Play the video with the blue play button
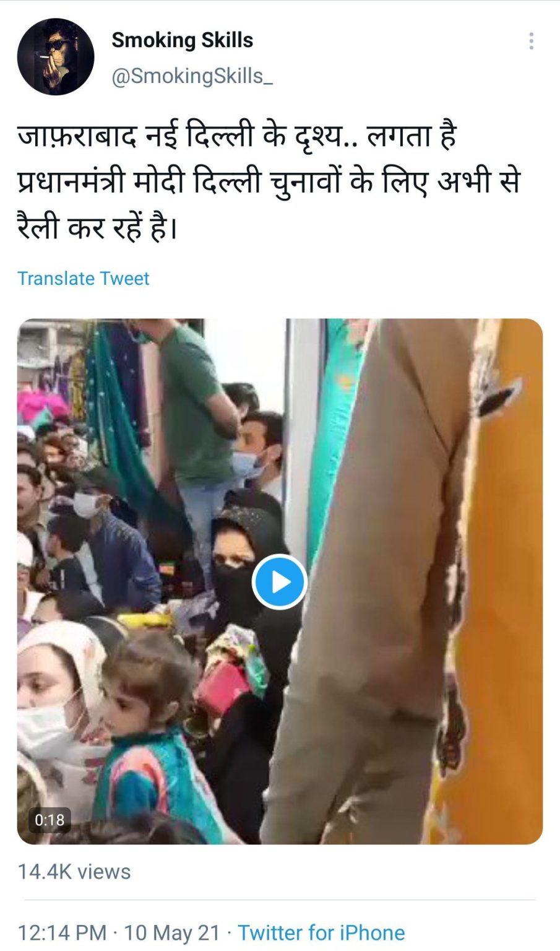This screenshot has width=560, height=951. pyautogui.click(x=280, y=582)
